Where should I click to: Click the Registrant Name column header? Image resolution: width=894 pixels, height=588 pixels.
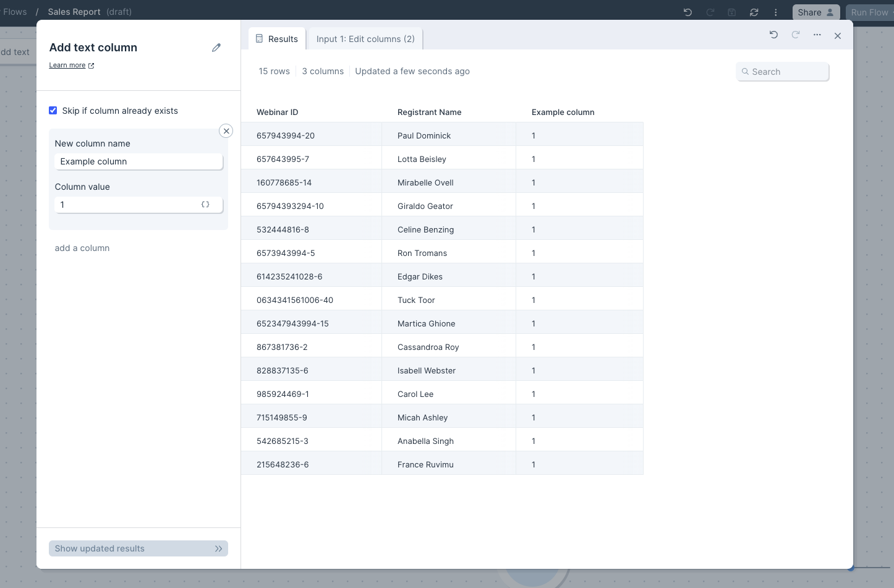click(x=430, y=112)
